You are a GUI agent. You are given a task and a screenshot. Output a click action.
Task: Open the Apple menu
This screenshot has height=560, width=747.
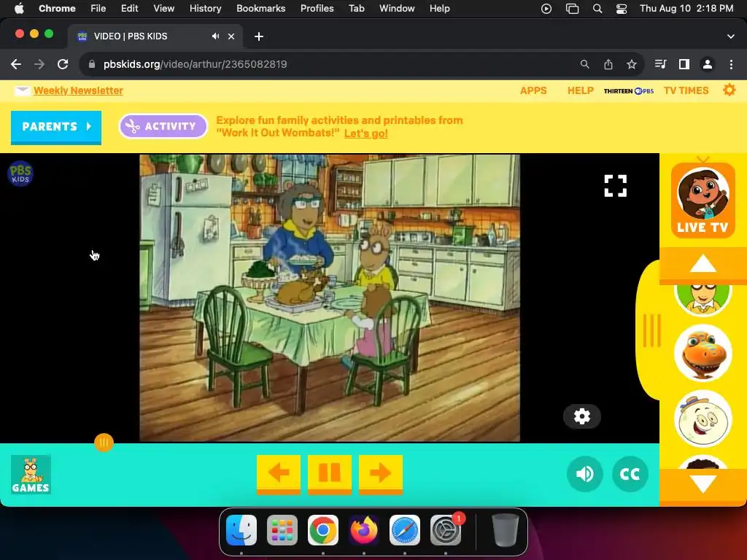click(19, 8)
